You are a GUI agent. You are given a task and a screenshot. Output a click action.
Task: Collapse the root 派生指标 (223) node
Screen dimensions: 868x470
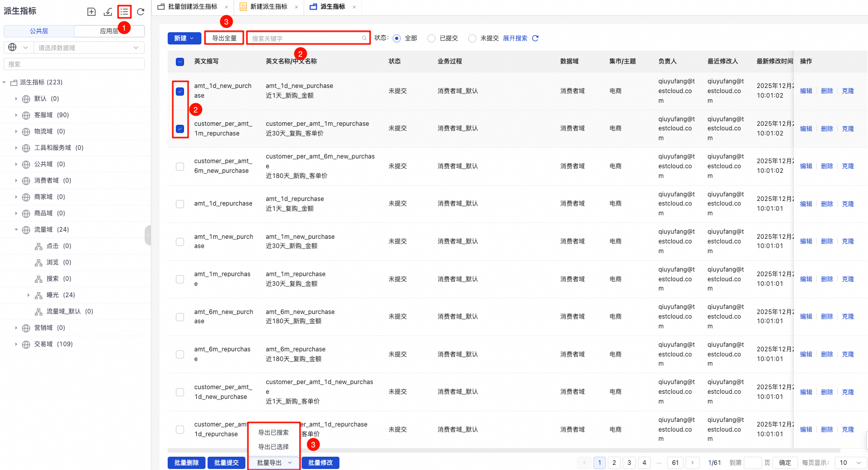(5, 82)
